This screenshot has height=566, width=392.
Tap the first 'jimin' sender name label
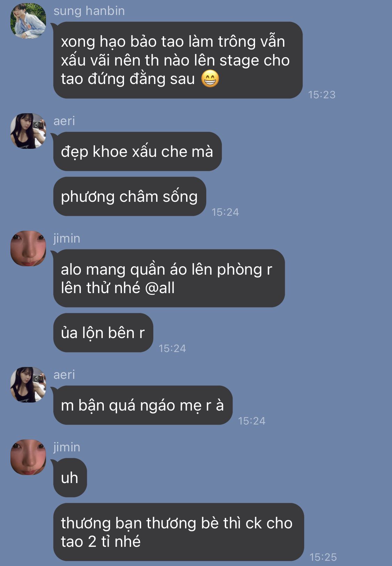pyautogui.click(x=67, y=238)
